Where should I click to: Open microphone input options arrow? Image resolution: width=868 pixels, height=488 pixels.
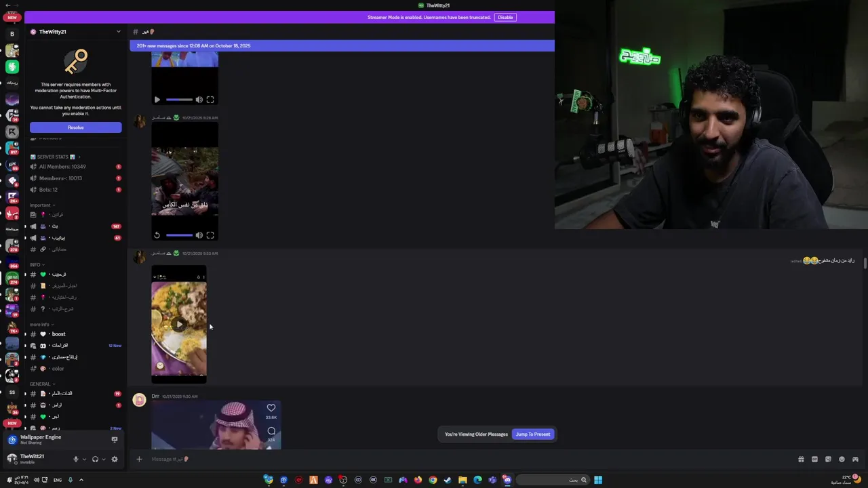pyautogui.click(x=84, y=460)
